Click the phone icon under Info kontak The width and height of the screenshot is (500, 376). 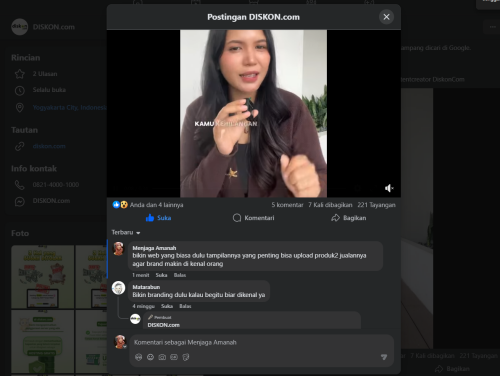pyautogui.click(x=20, y=185)
